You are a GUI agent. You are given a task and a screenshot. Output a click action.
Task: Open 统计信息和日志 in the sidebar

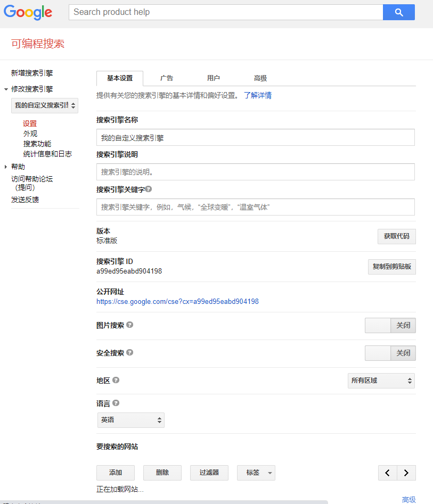47,154
